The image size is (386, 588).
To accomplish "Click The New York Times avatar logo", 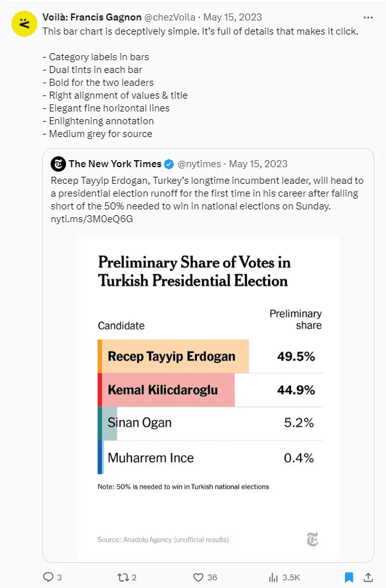I will (58, 164).
